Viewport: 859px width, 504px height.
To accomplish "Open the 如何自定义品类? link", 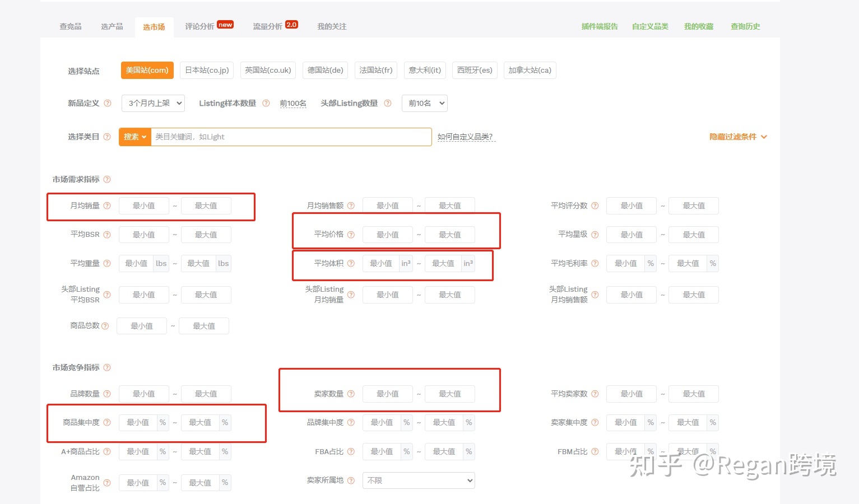I will coord(465,137).
